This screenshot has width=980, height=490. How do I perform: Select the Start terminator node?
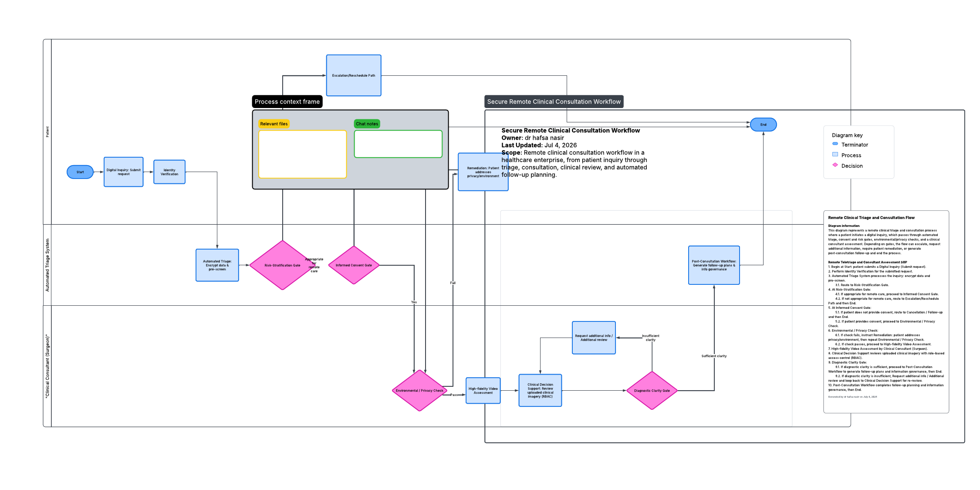point(80,172)
